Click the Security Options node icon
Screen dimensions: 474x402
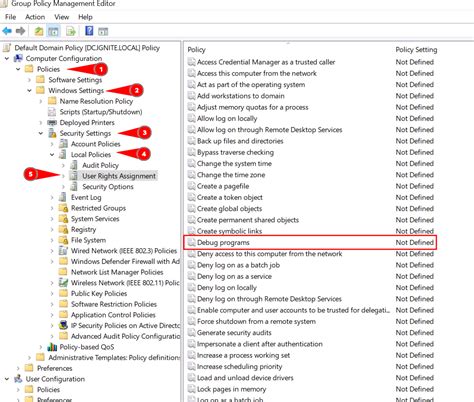(x=74, y=187)
